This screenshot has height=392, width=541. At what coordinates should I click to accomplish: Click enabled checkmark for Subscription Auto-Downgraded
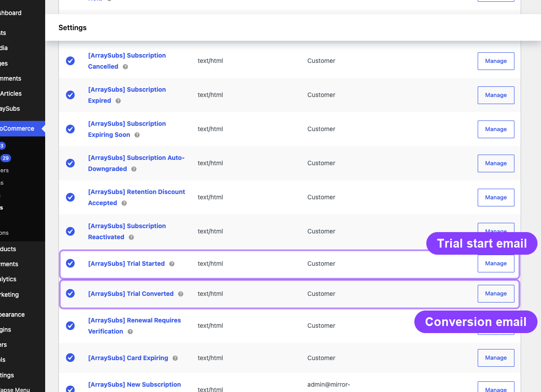click(70, 163)
